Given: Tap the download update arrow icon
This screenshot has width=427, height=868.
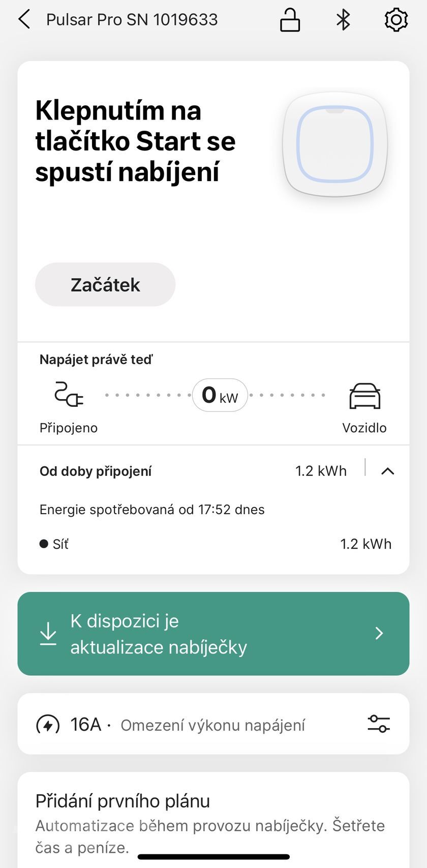Looking at the screenshot, I should (48, 634).
